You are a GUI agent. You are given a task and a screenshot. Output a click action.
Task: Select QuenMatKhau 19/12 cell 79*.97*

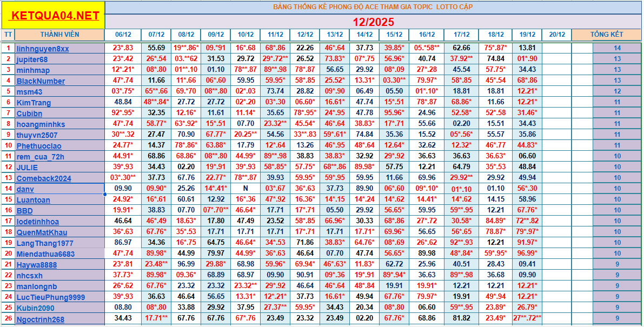coord(527,232)
